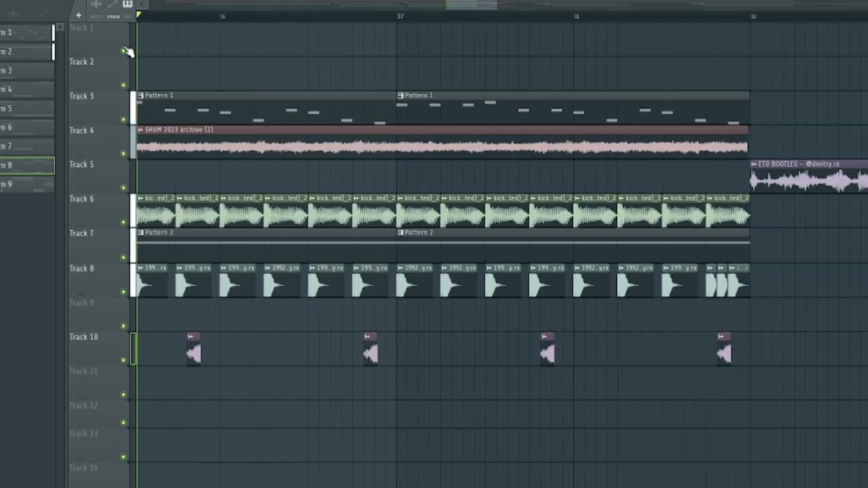Open second Pattern 1 clip menu at bar 37

[400, 96]
